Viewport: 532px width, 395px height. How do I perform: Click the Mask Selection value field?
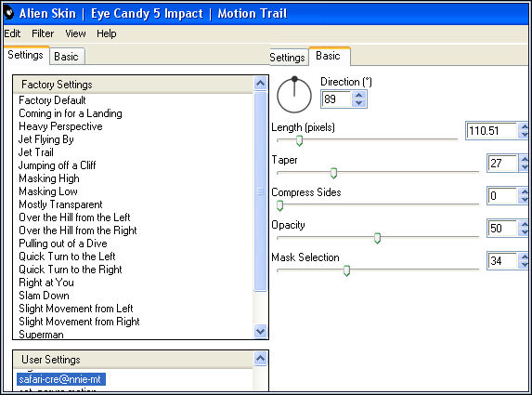click(502, 261)
